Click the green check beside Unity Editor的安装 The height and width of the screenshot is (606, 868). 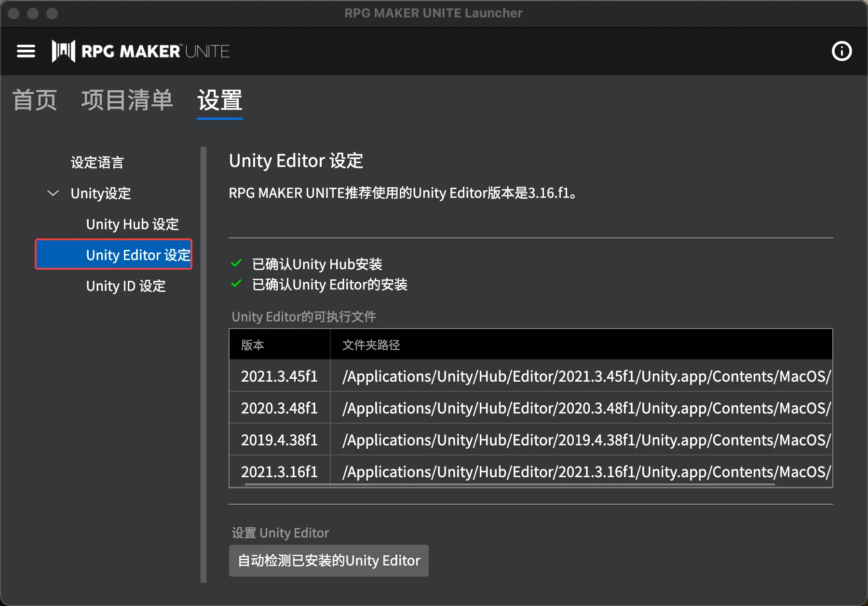coord(236,284)
